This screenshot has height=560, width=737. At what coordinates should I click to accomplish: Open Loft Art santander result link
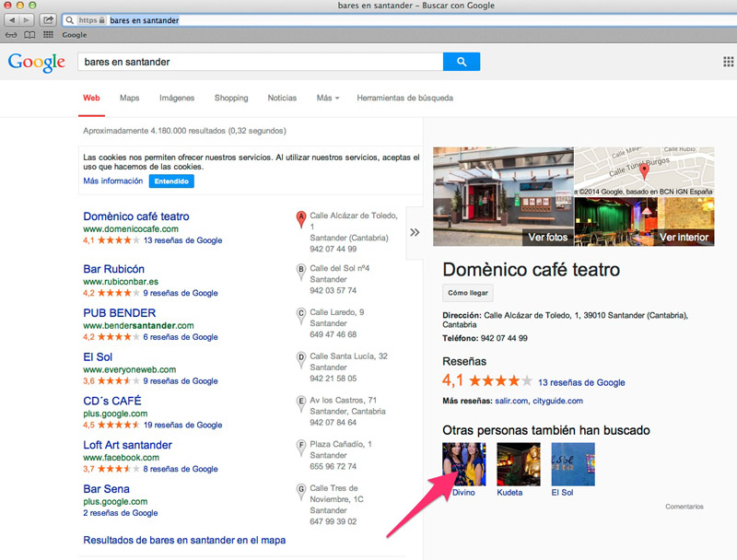click(x=127, y=445)
